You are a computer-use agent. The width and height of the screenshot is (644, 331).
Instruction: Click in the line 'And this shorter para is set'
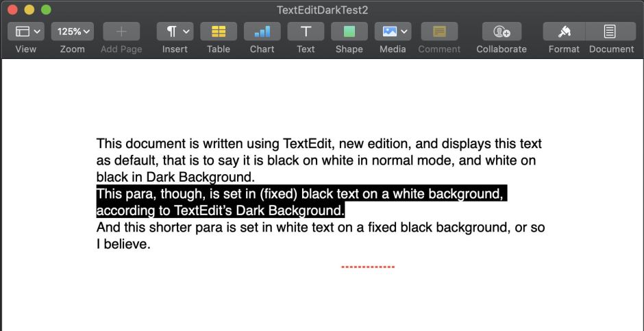point(321,228)
